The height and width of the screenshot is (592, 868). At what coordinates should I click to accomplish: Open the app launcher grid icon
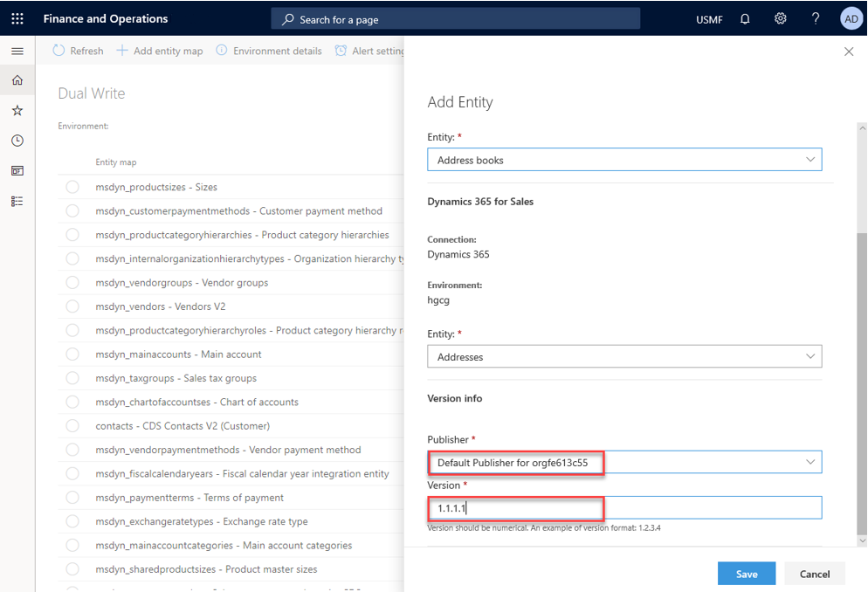(x=17, y=18)
